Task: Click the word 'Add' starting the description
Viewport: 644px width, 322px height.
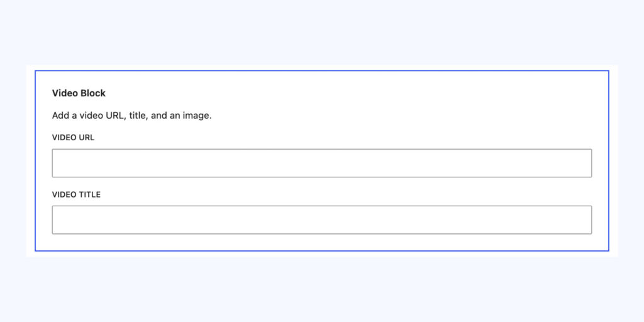Action: pyautogui.click(x=60, y=116)
